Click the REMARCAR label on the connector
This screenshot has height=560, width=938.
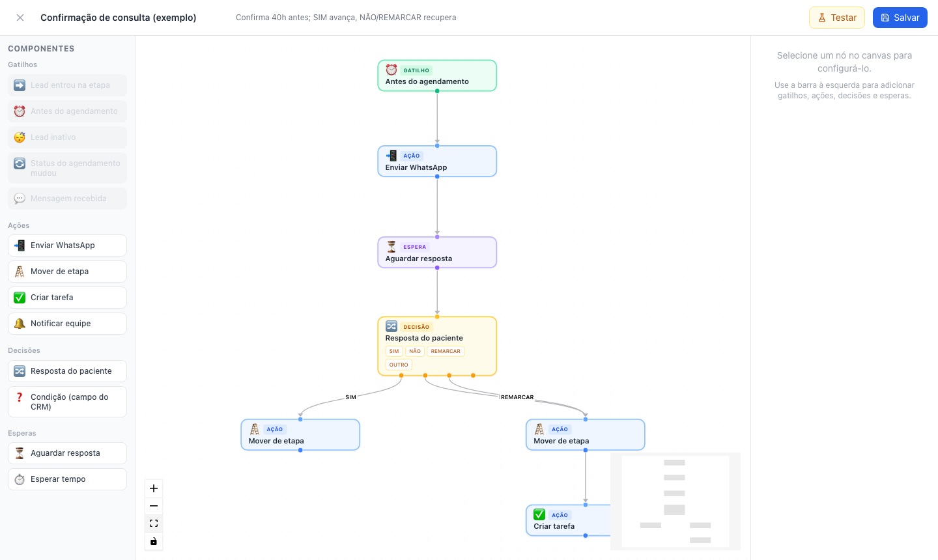point(517,397)
